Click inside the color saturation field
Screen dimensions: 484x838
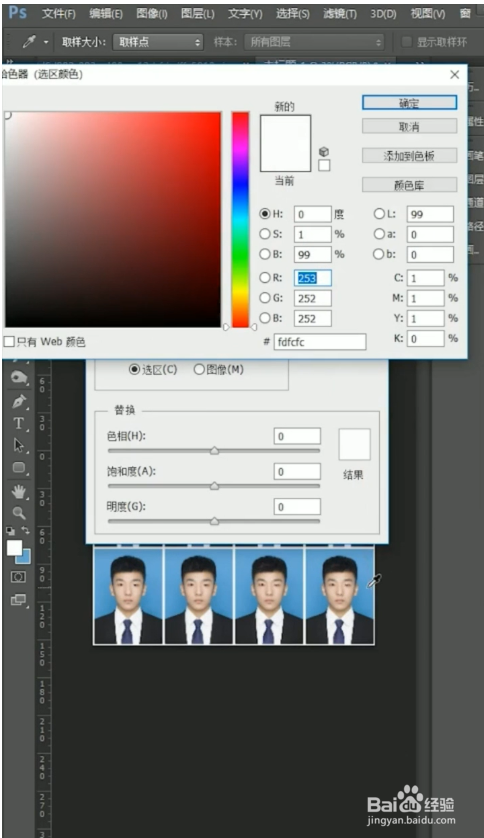pyautogui.click(x=113, y=219)
